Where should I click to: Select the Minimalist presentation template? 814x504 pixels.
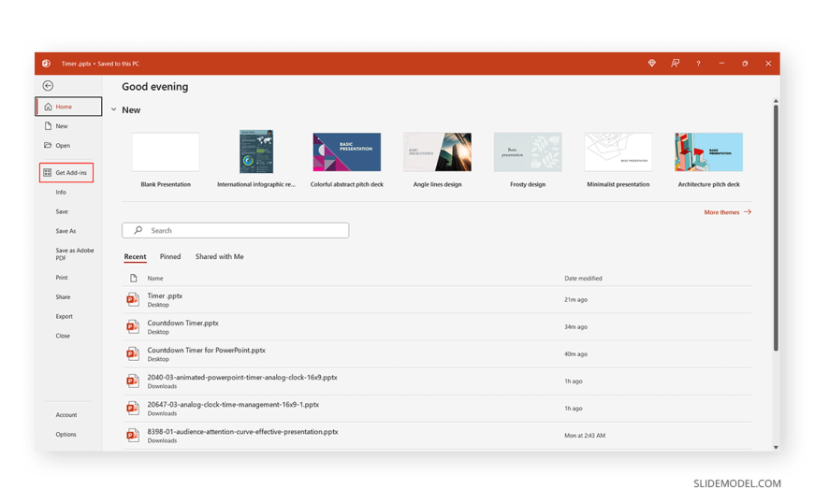[618, 152]
